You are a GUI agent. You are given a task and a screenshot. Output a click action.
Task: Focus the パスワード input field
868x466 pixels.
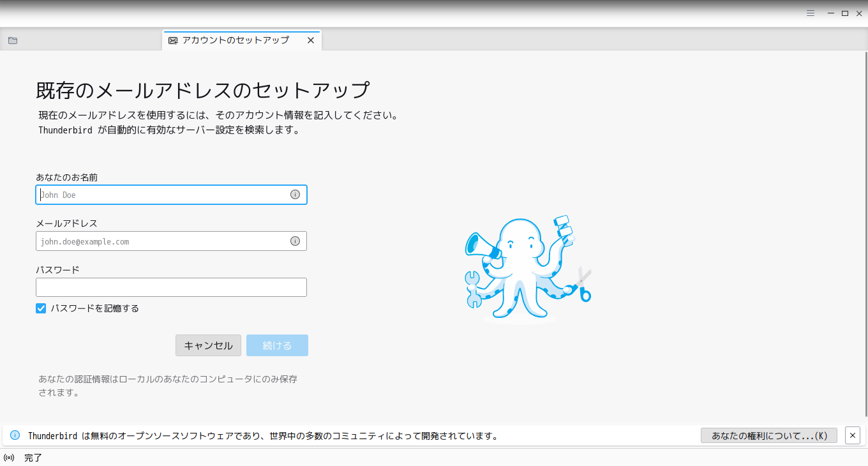coord(171,287)
